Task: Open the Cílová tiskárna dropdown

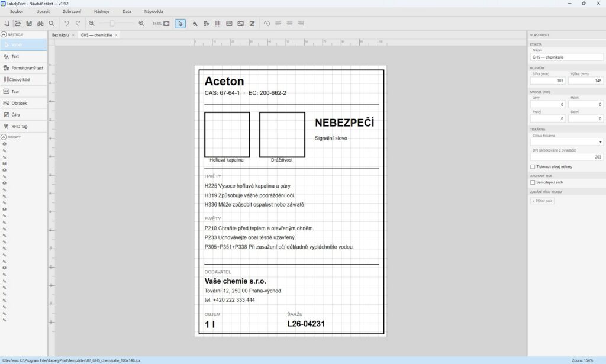Action: coord(566,142)
